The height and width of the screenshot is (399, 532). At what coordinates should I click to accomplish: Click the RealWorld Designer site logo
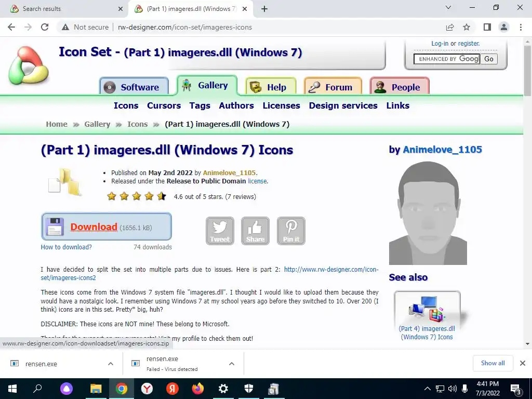coord(29,65)
